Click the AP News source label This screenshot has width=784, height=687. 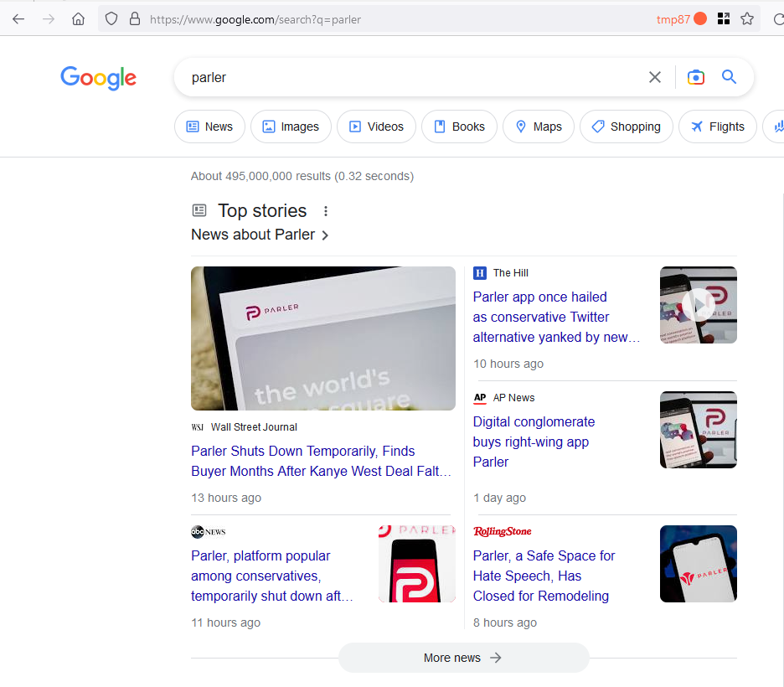coord(513,398)
